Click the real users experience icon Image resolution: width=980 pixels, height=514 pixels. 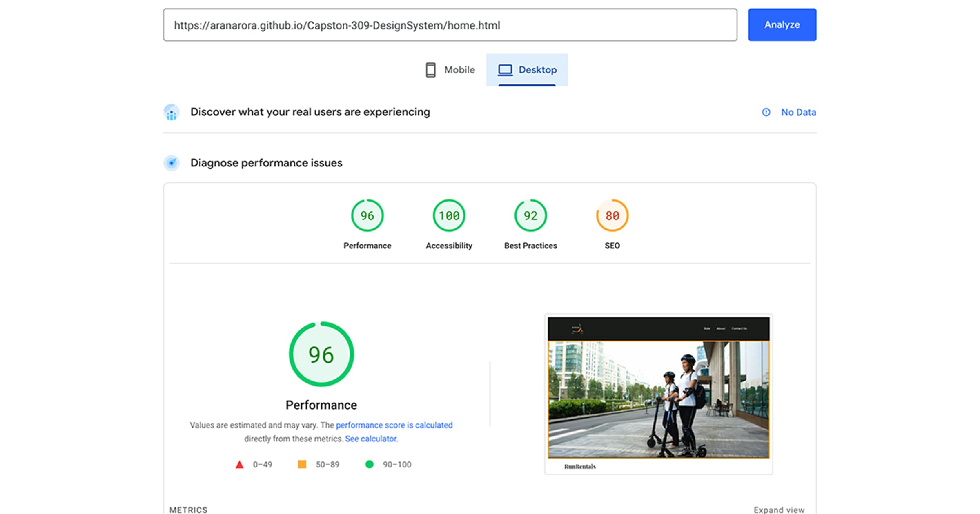tap(171, 112)
